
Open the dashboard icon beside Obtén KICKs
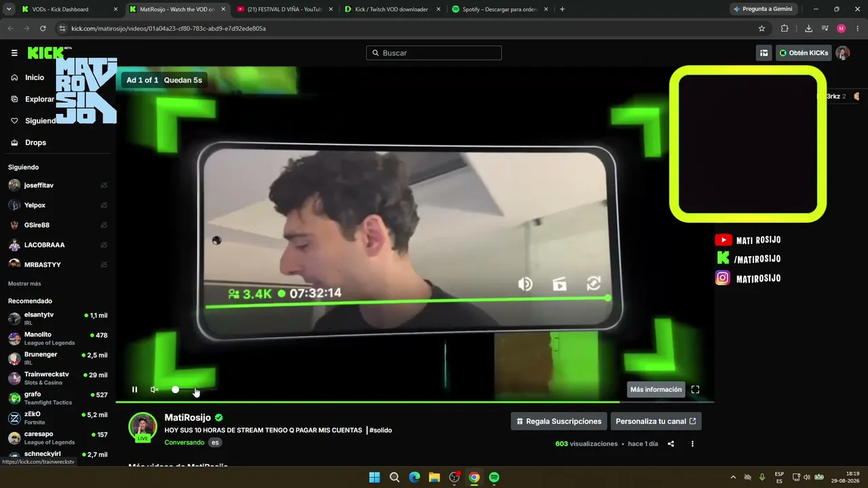pos(764,53)
